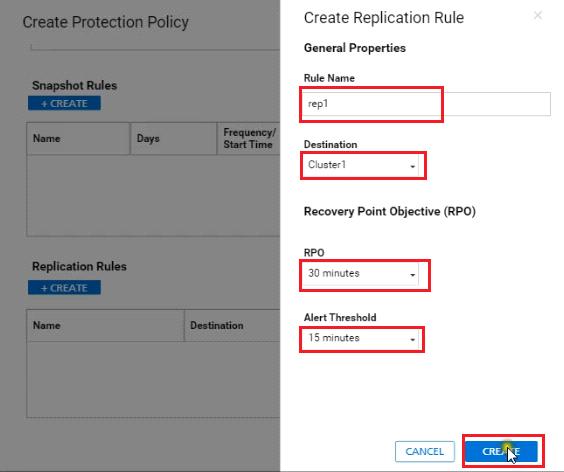Open the Destination Cluster1 dropdown
The image size is (564, 472).
click(x=361, y=165)
